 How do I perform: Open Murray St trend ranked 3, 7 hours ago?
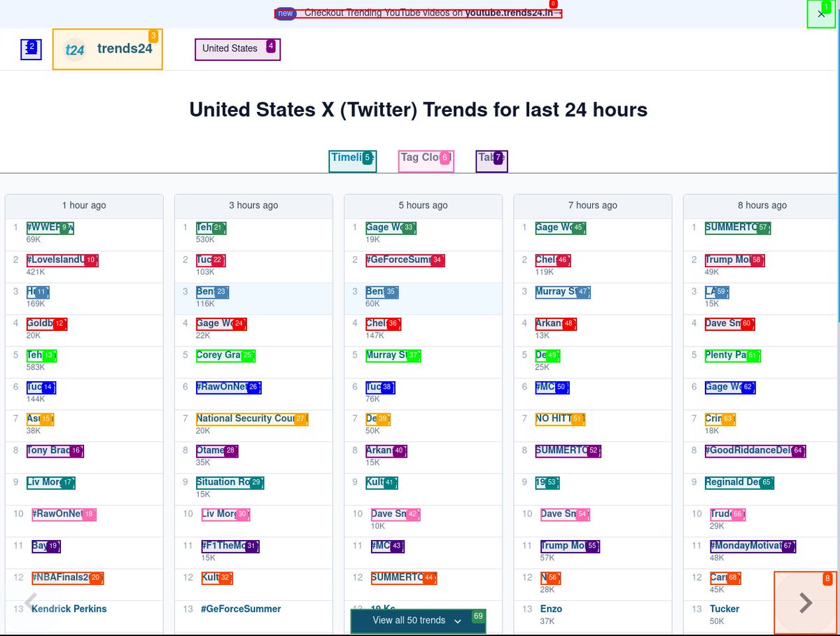(563, 292)
